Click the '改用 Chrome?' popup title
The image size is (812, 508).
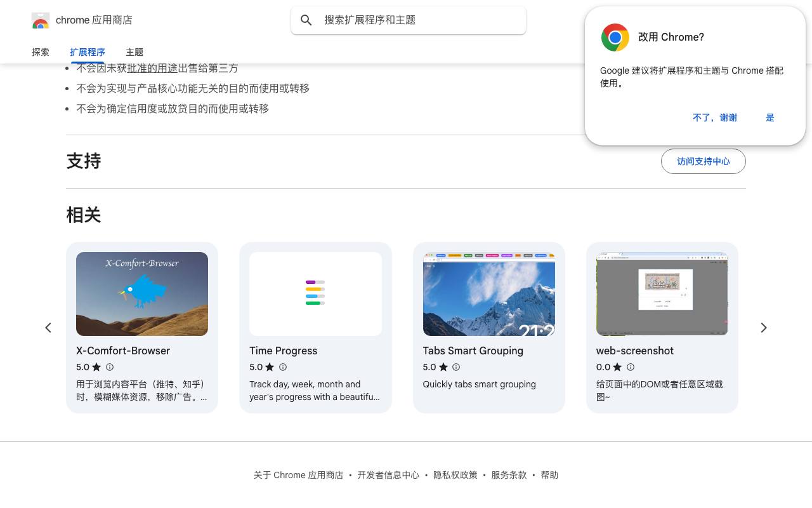click(x=671, y=37)
